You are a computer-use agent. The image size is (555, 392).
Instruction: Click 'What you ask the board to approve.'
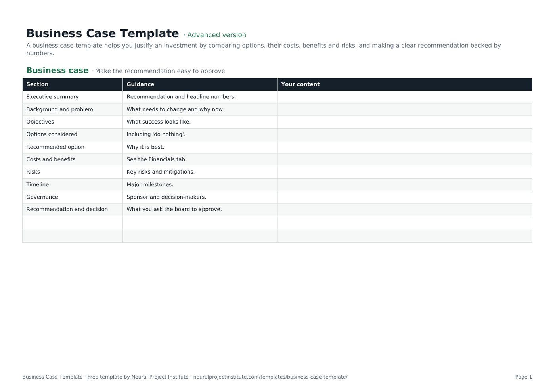pos(200,210)
